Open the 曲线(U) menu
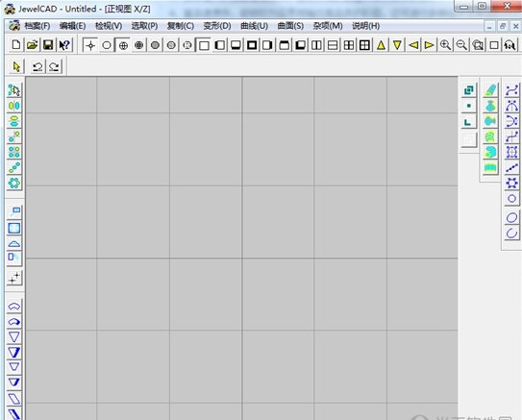The height and width of the screenshot is (420, 522). click(255, 26)
